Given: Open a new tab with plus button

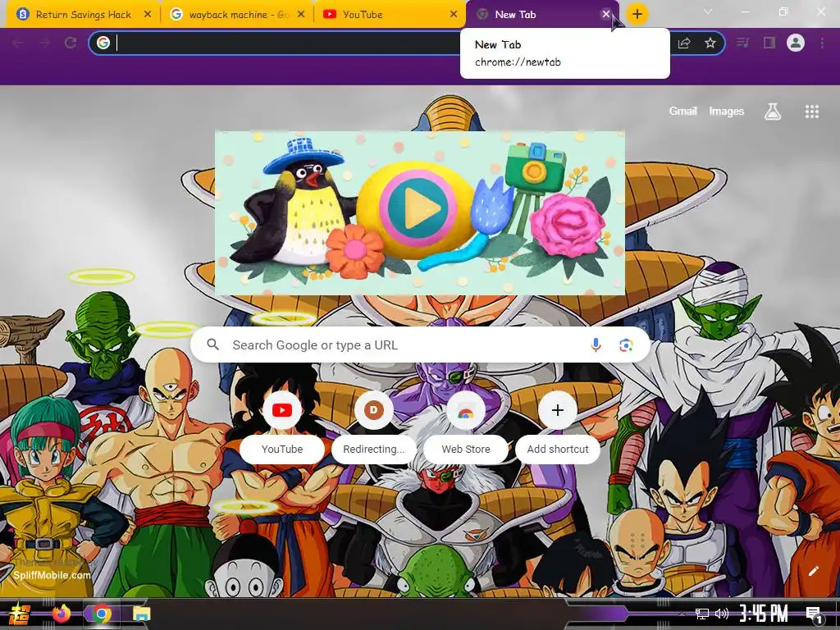Looking at the screenshot, I should [x=637, y=15].
